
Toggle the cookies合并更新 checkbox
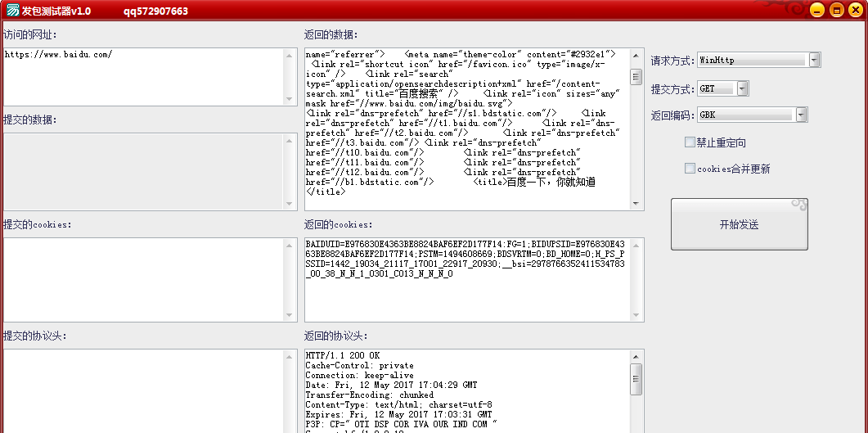point(690,169)
